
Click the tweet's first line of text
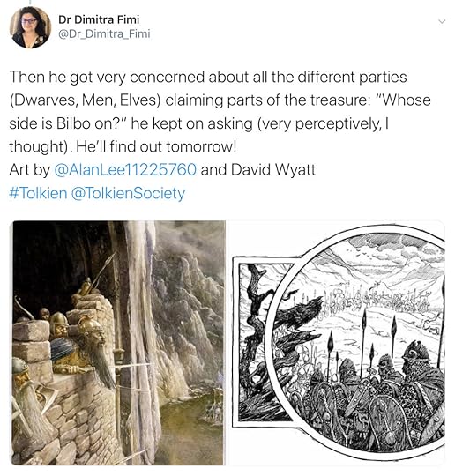(208, 77)
